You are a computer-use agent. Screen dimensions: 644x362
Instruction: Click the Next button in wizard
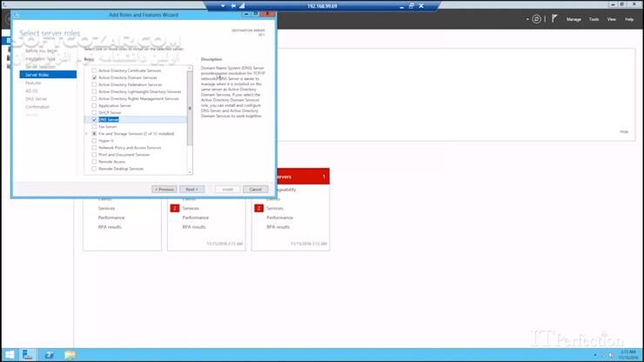(191, 189)
